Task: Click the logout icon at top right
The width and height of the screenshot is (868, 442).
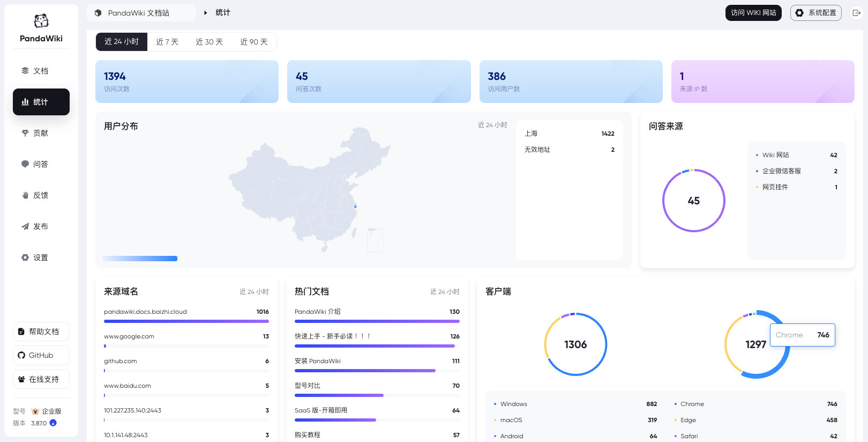Action: tap(856, 13)
